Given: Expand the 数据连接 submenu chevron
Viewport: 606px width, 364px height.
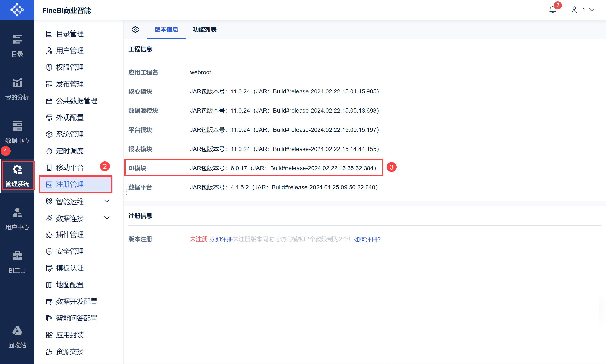Looking at the screenshot, I should pos(107,218).
